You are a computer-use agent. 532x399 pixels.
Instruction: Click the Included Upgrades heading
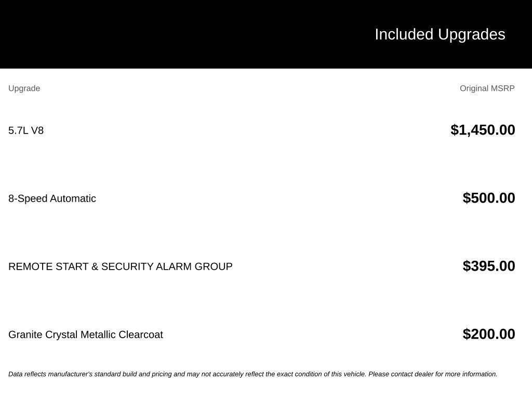pyautogui.click(x=440, y=34)
